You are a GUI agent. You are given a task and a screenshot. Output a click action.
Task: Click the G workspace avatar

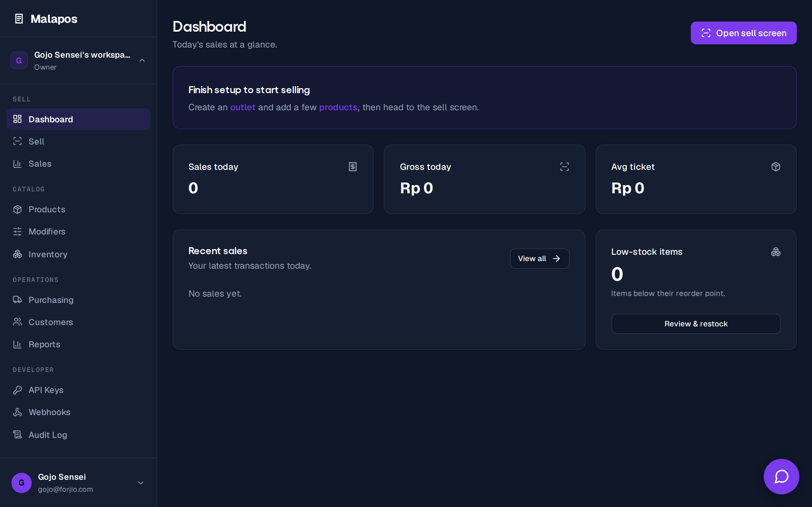coord(19,60)
